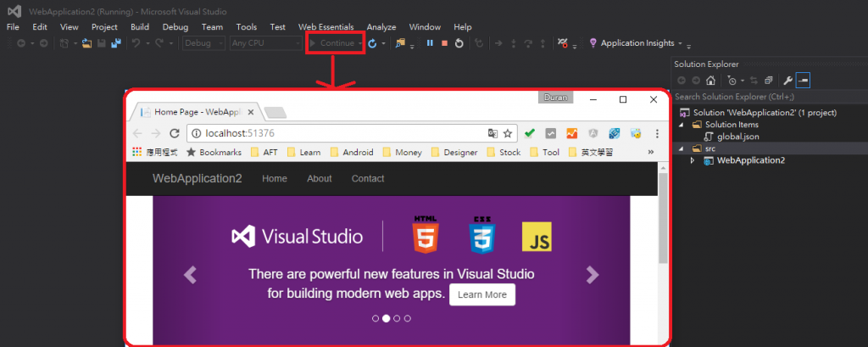Expand the WebApplication2 project node
The height and width of the screenshot is (347, 868).
pos(692,160)
